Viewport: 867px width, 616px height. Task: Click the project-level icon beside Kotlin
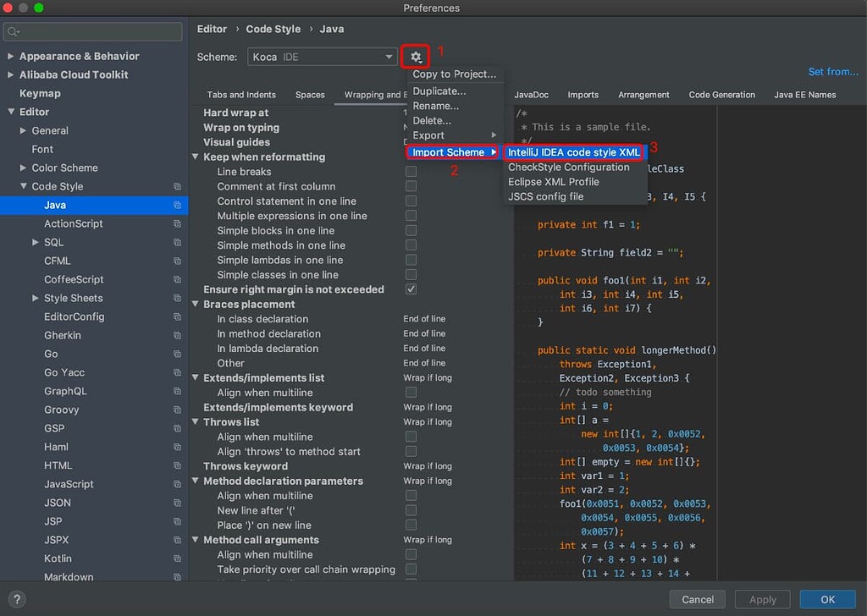177,558
